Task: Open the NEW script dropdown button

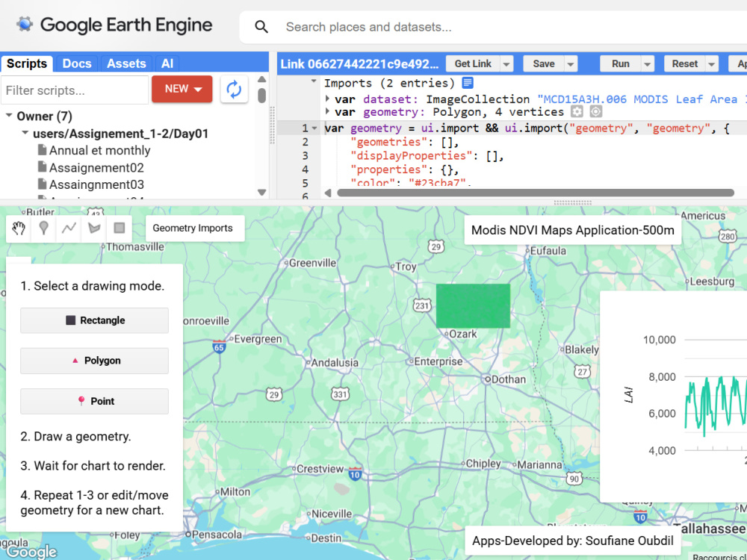Action: 182,89
